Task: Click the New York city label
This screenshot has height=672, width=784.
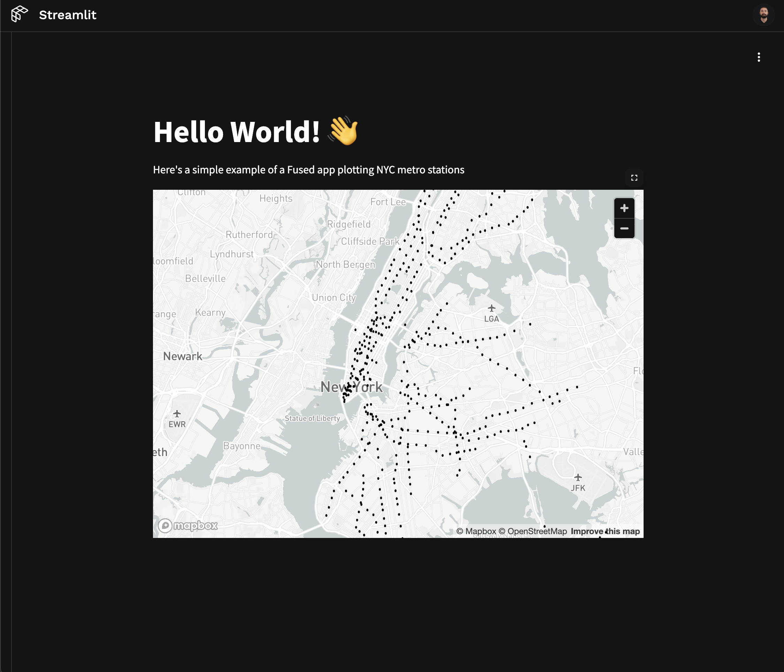Action: [351, 387]
